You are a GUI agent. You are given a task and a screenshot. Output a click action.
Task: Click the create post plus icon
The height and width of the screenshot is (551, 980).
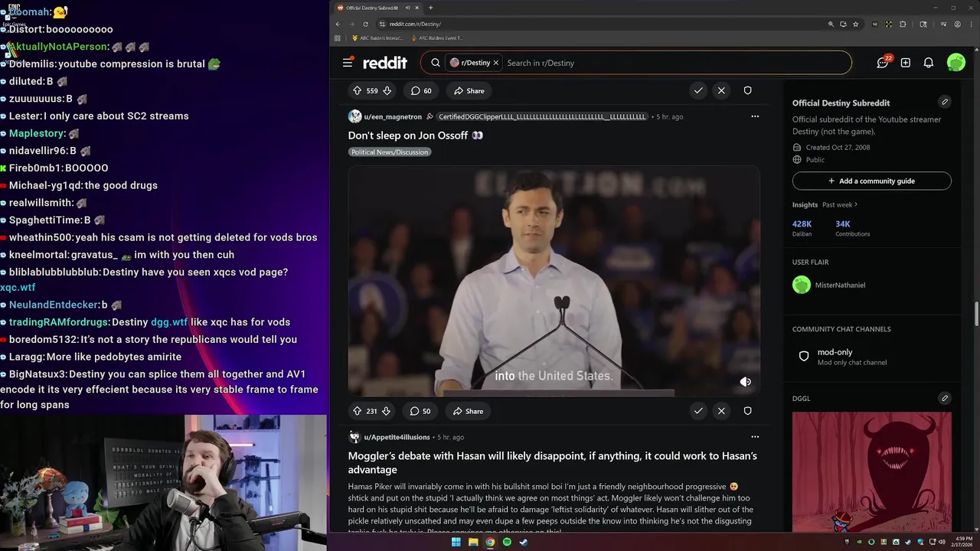click(x=906, y=63)
